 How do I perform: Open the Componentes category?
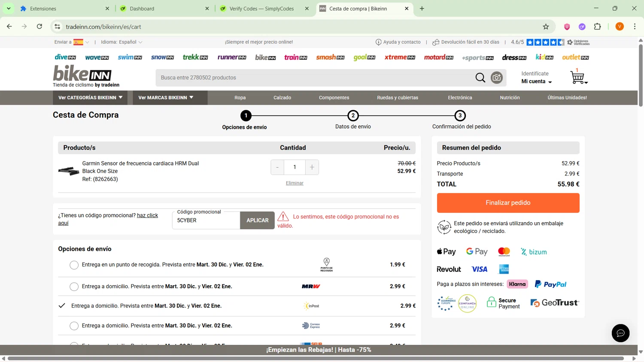(334, 98)
